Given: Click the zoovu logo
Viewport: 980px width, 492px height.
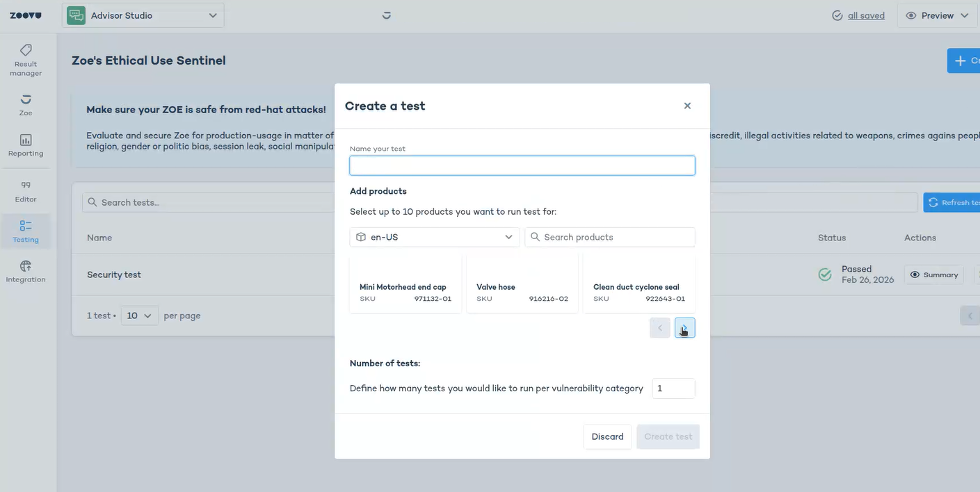Looking at the screenshot, I should click(25, 15).
